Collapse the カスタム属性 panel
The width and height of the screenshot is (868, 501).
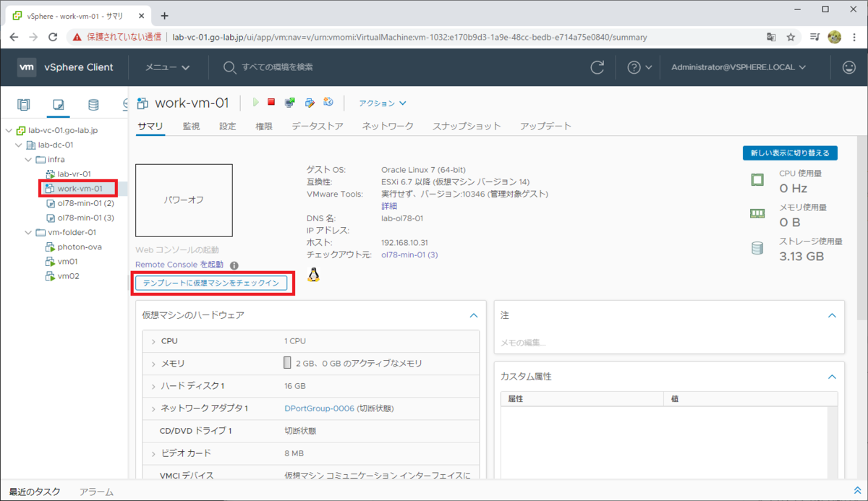(832, 377)
